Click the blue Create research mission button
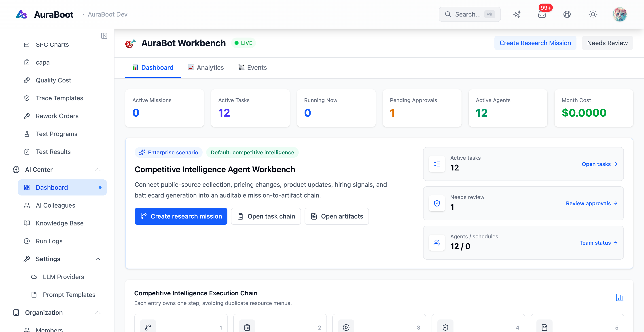The image size is (644, 332). click(181, 216)
